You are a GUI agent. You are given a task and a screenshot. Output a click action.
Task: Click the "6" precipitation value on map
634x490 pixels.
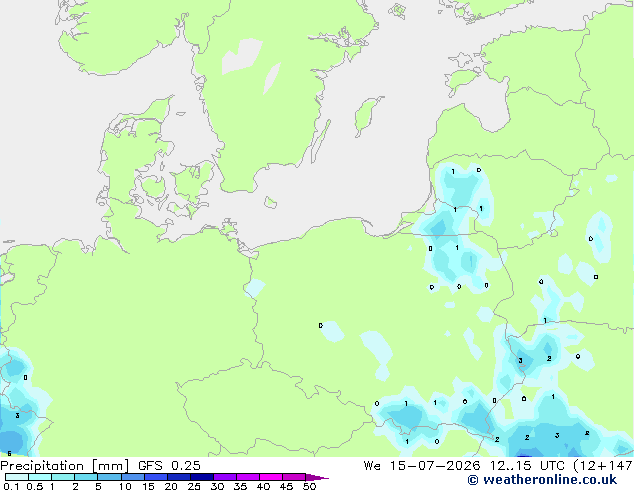pos(9,454)
